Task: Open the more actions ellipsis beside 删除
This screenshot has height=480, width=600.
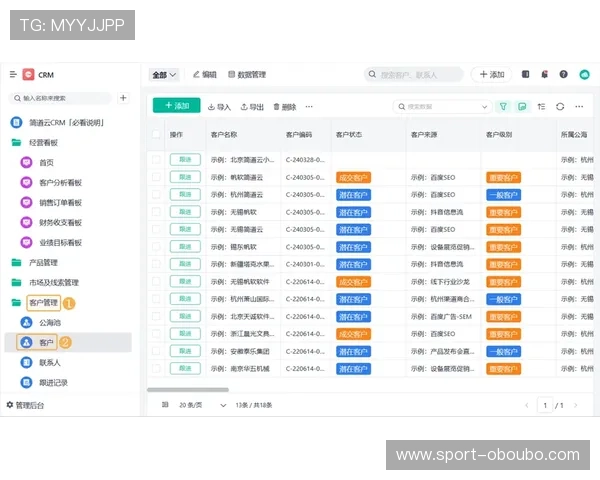Action: point(309,107)
